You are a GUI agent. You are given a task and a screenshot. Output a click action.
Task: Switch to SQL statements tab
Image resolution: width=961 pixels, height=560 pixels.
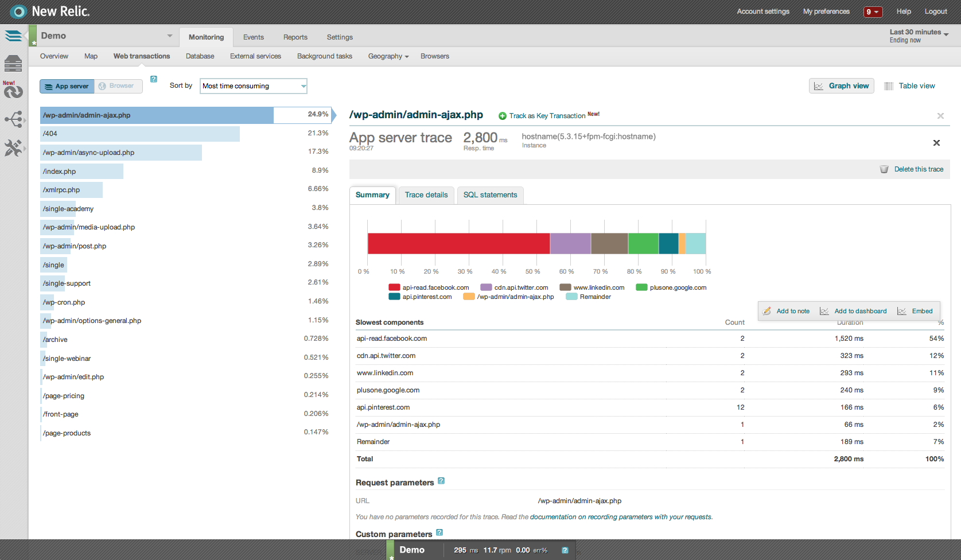coord(491,195)
